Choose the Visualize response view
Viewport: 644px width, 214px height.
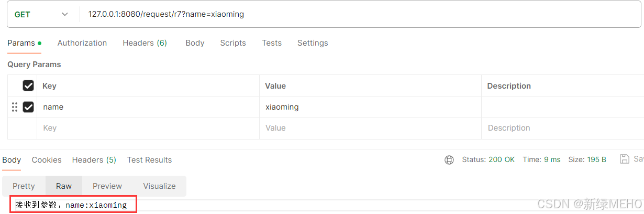coord(160,186)
